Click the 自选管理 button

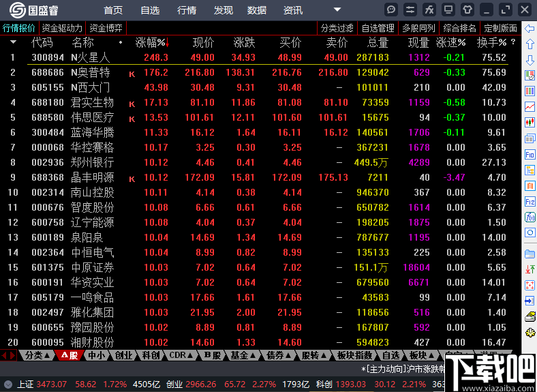point(378,28)
